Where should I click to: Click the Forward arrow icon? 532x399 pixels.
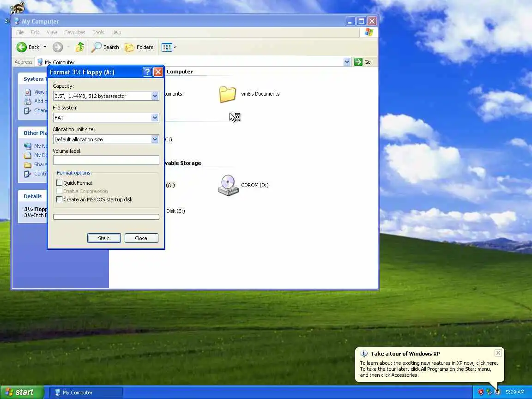tap(58, 47)
